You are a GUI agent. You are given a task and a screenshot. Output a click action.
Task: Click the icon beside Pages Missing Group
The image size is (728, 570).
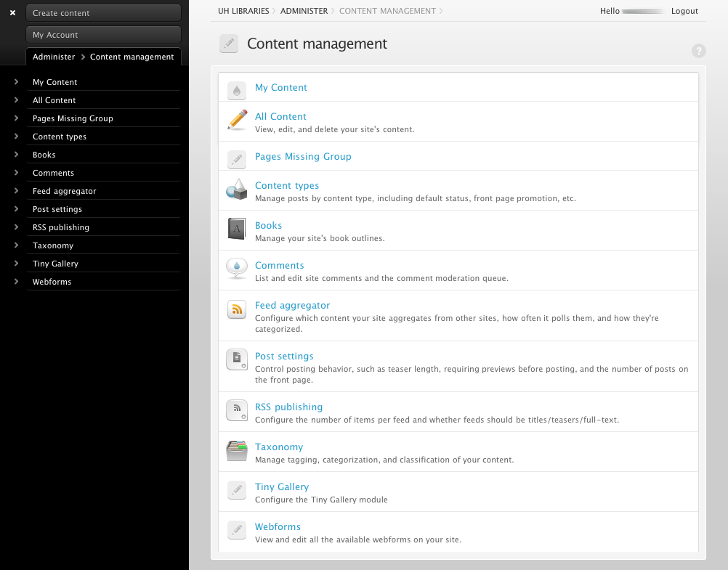pos(237,159)
